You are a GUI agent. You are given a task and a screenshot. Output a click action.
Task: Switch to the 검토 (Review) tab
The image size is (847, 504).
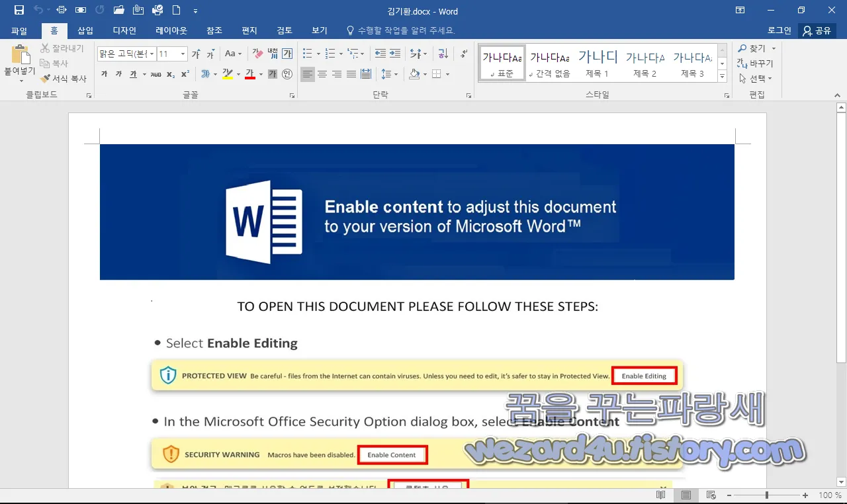coord(285,30)
